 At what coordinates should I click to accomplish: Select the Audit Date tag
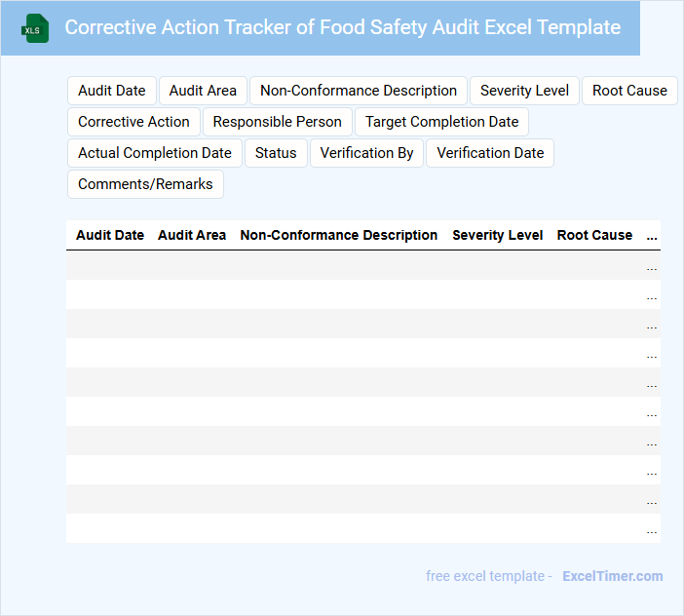(112, 91)
